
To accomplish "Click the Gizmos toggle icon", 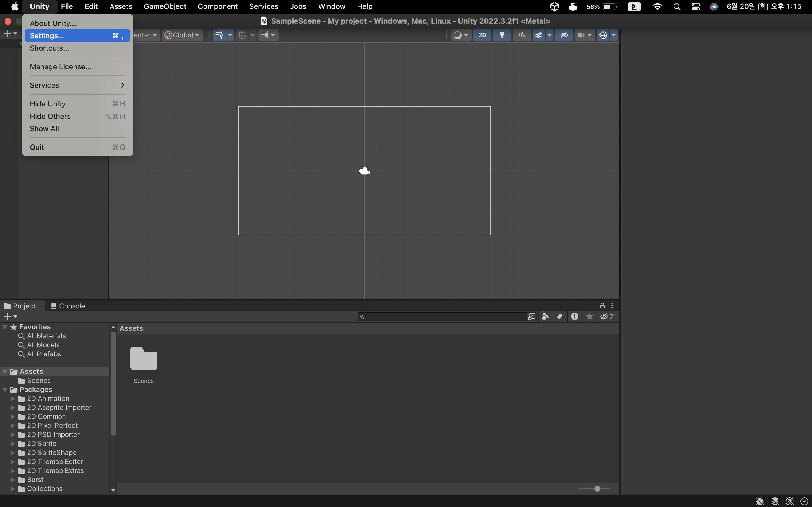I will point(603,35).
